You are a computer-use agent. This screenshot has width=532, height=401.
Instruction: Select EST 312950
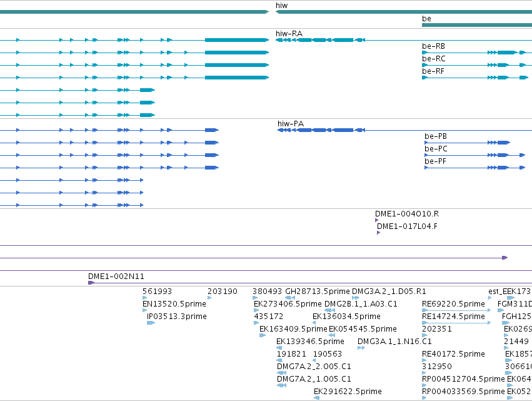[436, 367]
